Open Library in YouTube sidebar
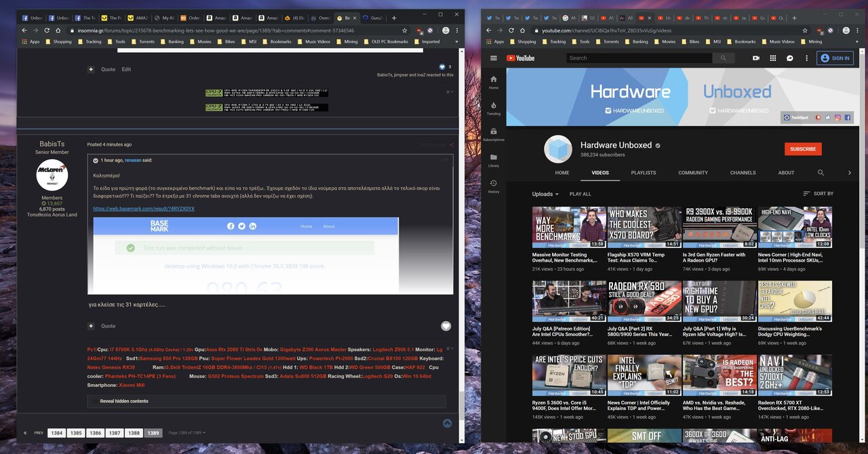868x454 pixels. point(493,161)
